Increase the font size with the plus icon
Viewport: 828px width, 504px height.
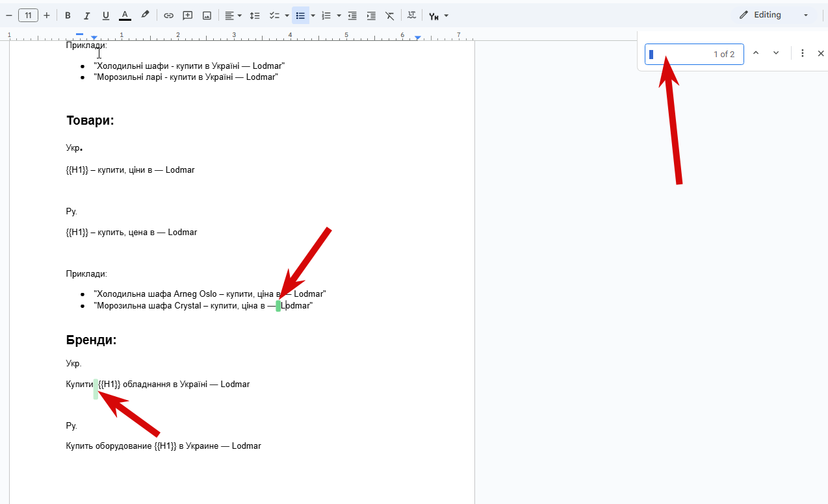47,15
